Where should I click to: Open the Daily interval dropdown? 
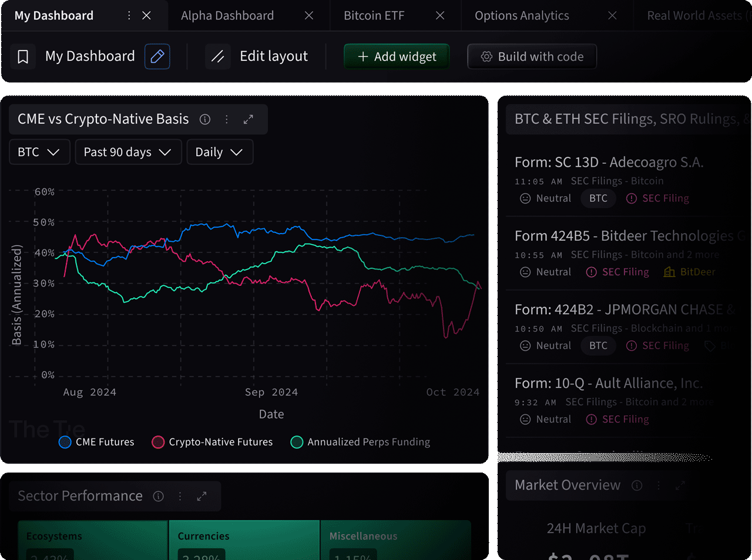(x=220, y=151)
